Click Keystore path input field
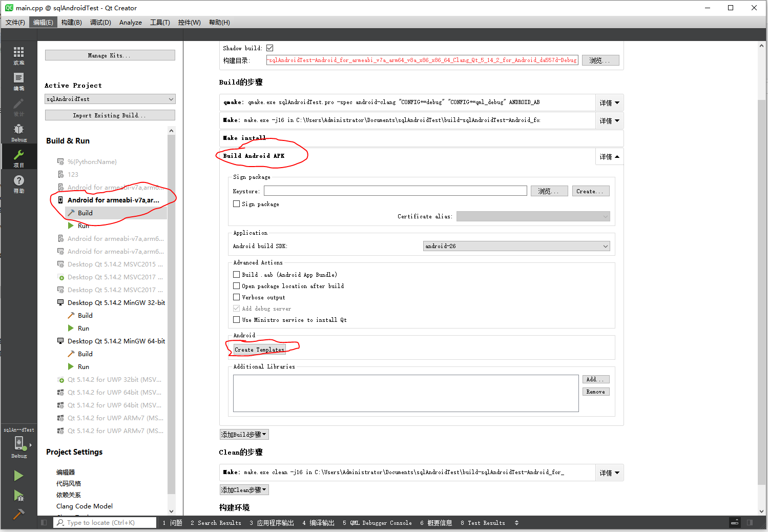 click(396, 191)
